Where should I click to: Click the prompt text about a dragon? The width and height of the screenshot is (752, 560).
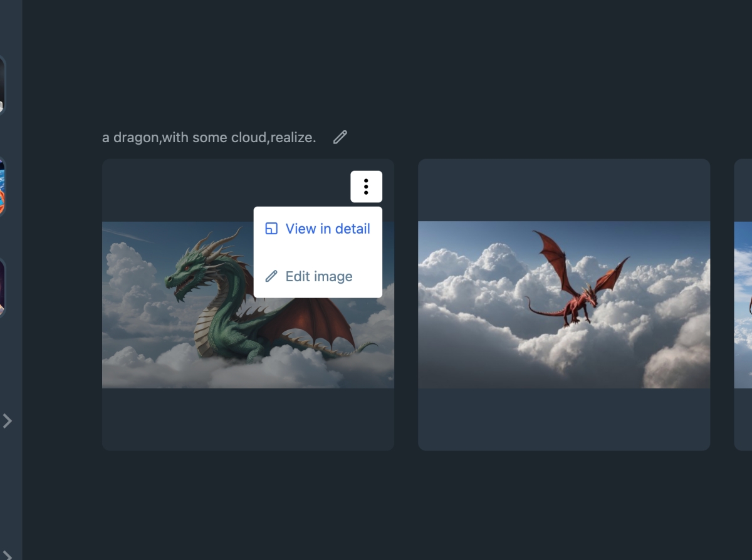click(x=209, y=137)
